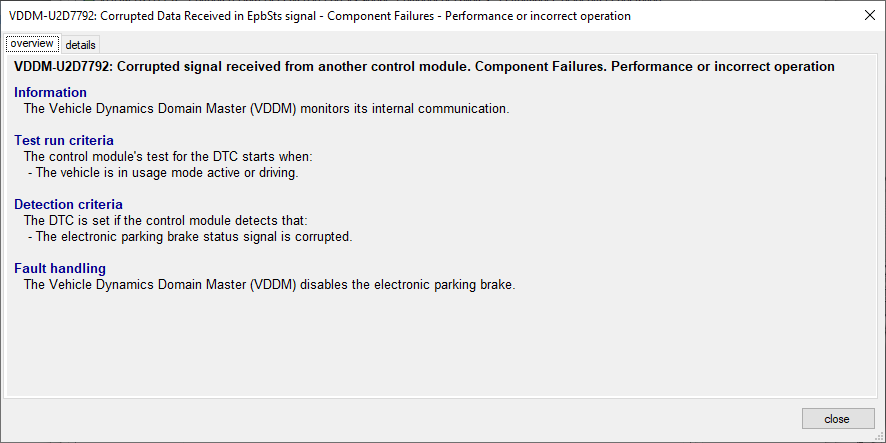Click the resize grip in window corner
This screenshot has width=886, height=443.
tap(879, 437)
